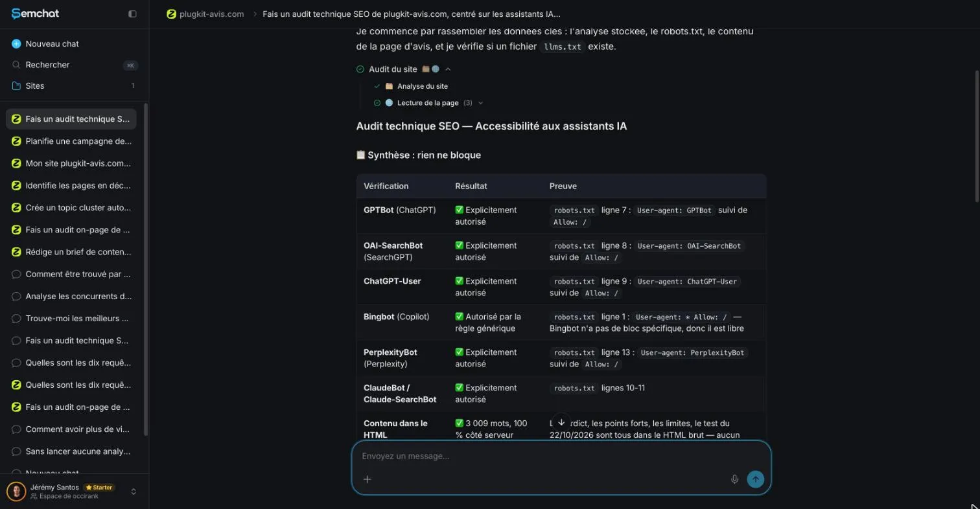Click the 'ClaudeBot / Claude-SearchBot' cell
Screen dimensions: 980x509
(x=402, y=394)
